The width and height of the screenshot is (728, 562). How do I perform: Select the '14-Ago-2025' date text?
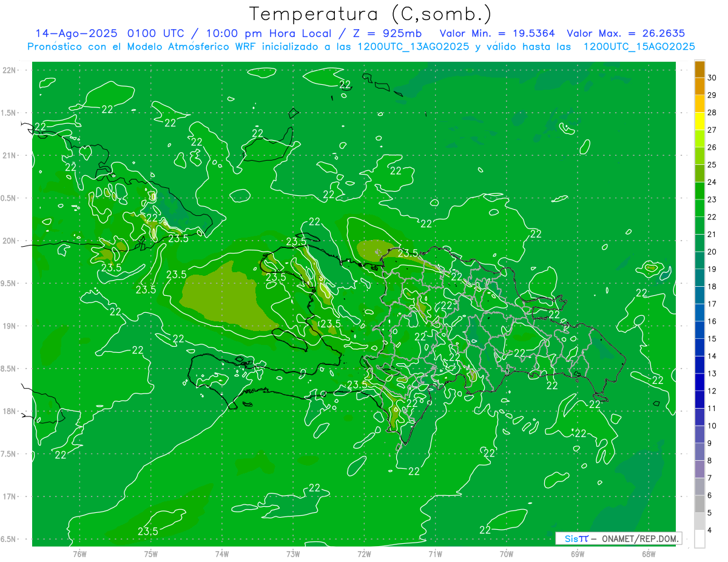coord(76,33)
